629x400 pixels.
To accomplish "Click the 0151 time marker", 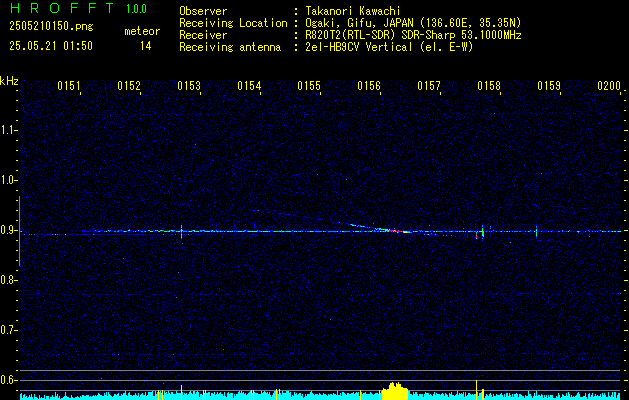I will coord(69,86).
